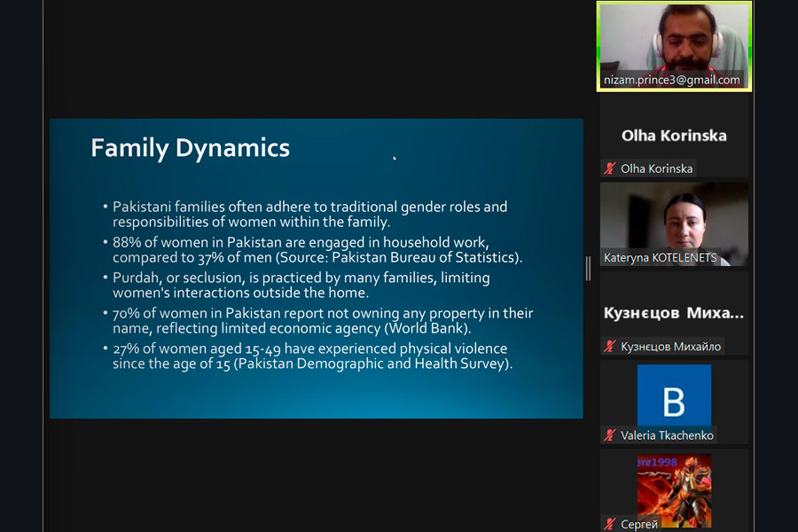The height and width of the screenshot is (532, 798).
Task: Click the Family Dynamics slide title
Action: [190, 147]
